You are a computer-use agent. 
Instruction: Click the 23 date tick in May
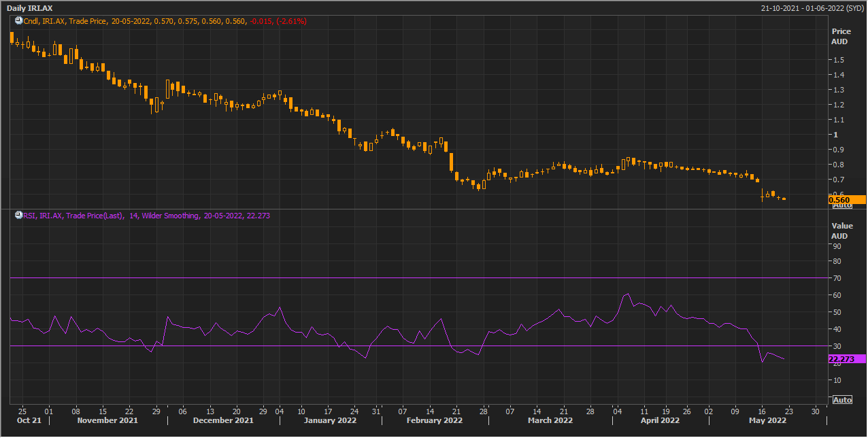pyautogui.click(x=788, y=411)
